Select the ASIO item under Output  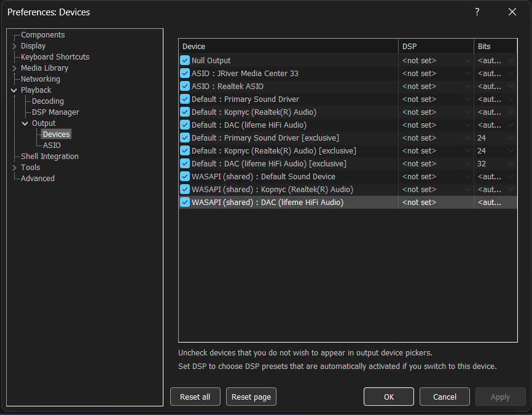52,145
